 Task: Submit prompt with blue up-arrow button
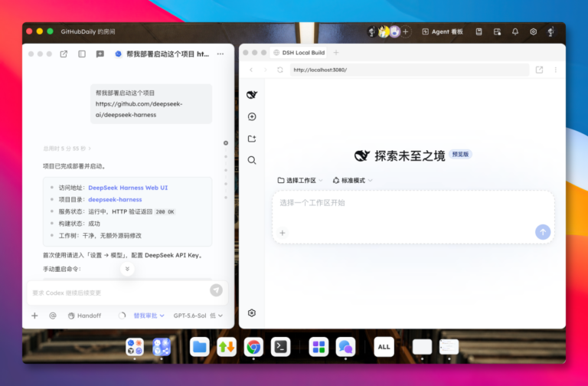click(543, 232)
